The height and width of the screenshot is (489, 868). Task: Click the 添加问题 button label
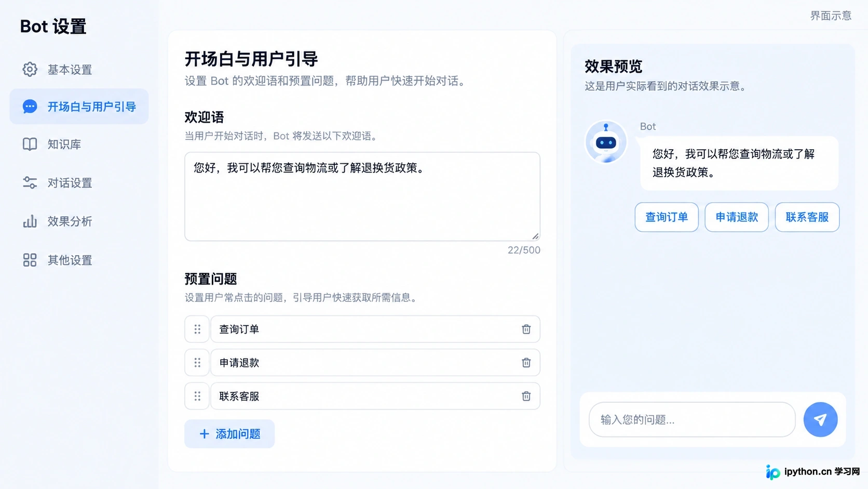238,434
